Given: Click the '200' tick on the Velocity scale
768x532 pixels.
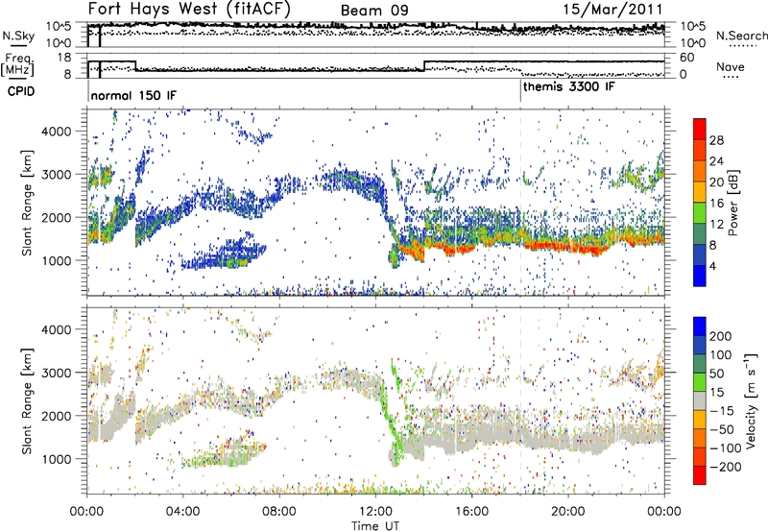Looking at the screenshot, I should point(721,336).
